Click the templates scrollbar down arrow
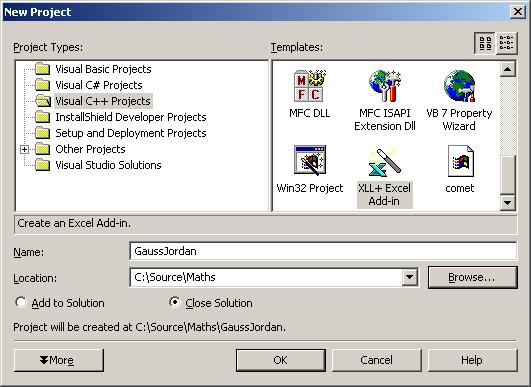This screenshot has width=531, height=387. click(x=508, y=203)
